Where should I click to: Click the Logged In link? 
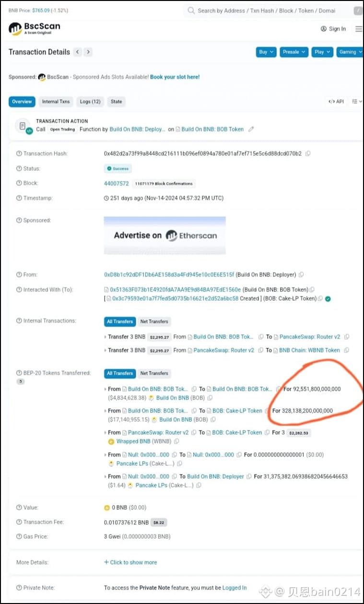coord(235,588)
